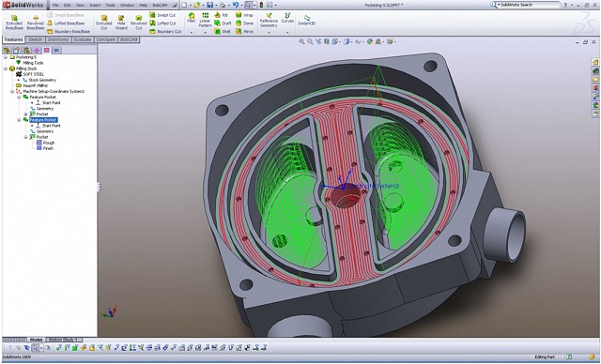Click the Extruded Cut tool
The width and height of the screenshot is (601, 364).
coord(103,23)
